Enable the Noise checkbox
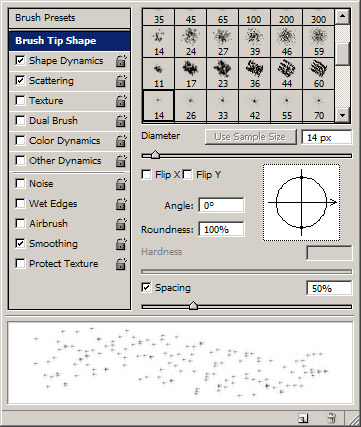 [x=20, y=183]
